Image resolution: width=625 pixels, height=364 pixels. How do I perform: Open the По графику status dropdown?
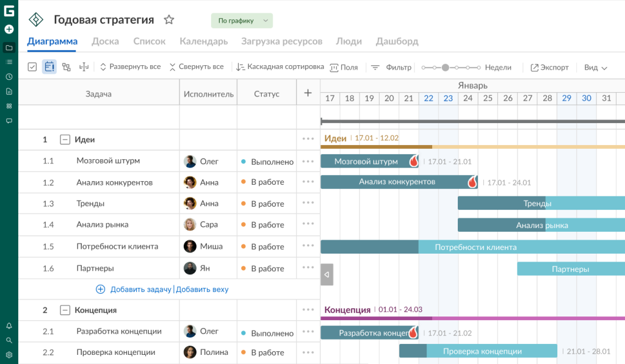pyautogui.click(x=242, y=21)
